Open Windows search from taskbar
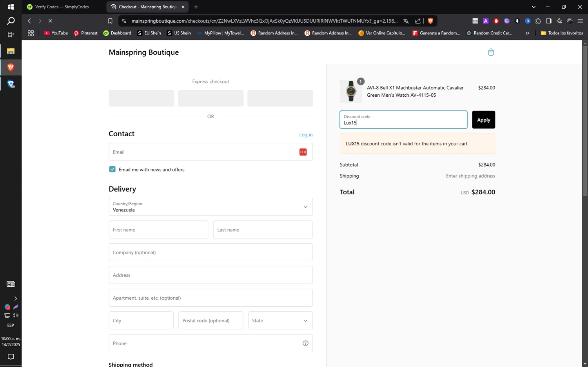588x367 pixels. pyautogui.click(x=11, y=21)
